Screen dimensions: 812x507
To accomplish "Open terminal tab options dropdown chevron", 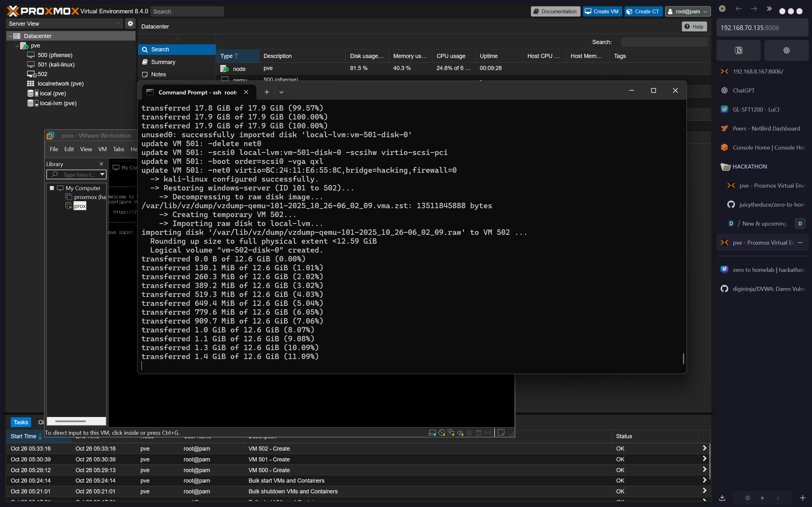I will pyautogui.click(x=281, y=92).
